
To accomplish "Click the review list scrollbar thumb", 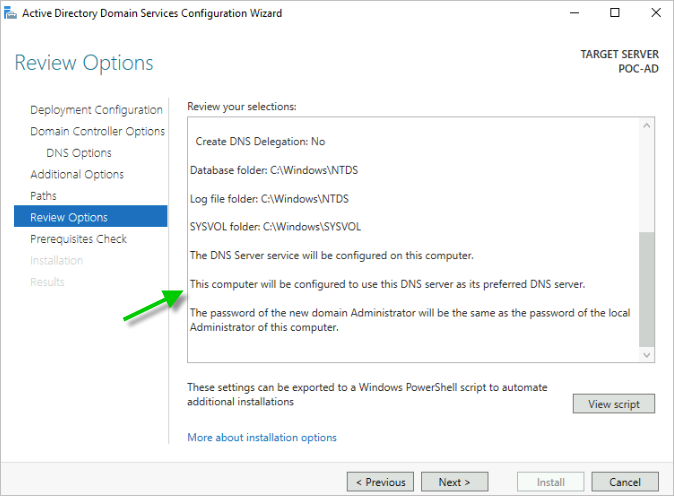I will pyautogui.click(x=646, y=289).
